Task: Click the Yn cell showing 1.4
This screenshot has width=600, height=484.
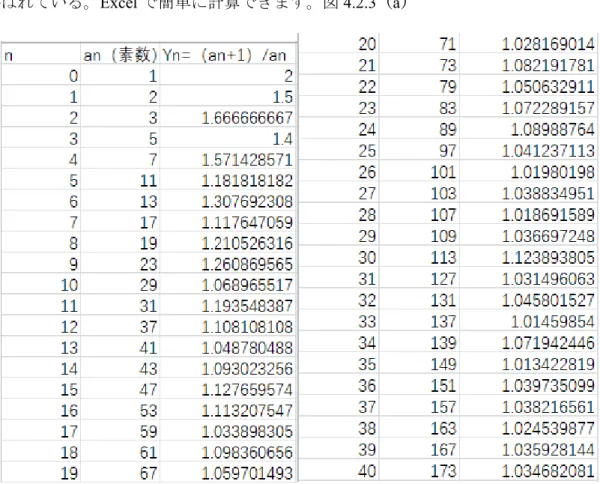Action: point(228,139)
